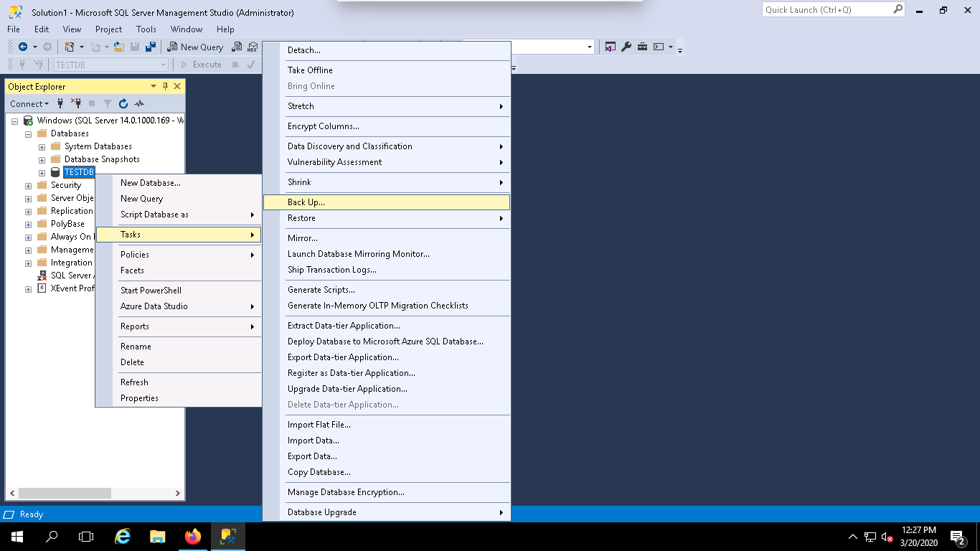The width and height of the screenshot is (980, 551).
Task: Select Copy Database... menu item
Action: (387, 472)
